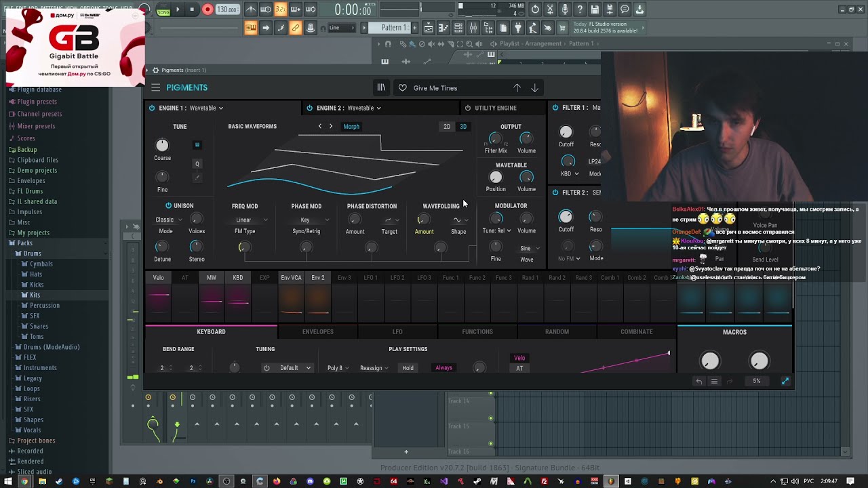The image size is (868, 488).
Task: Toggle Engine 1 power button
Action: 152,108
